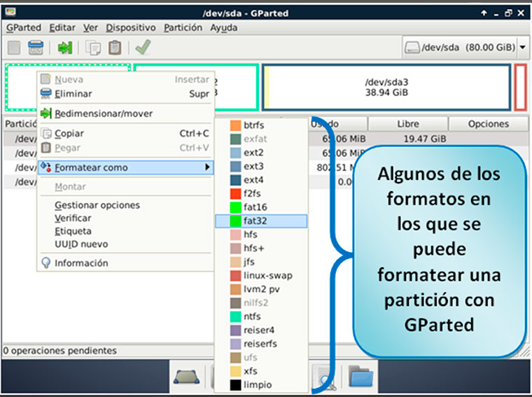Format as f2fs
532x397 pixels.
click(x=261, y=193)
